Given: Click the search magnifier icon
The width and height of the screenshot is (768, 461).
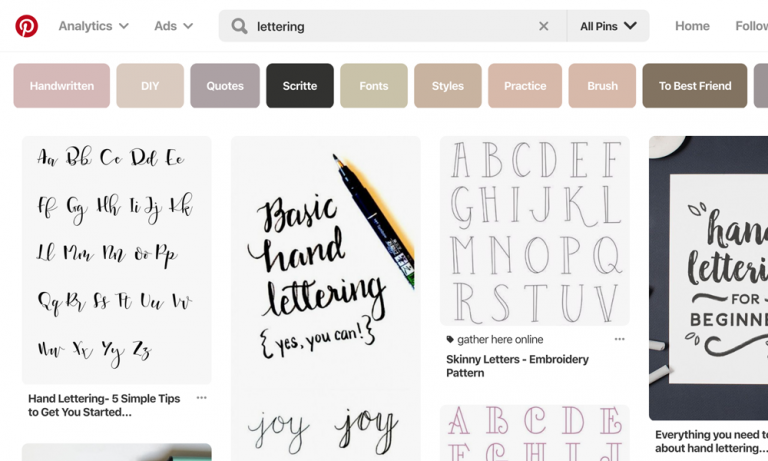Looking at the screenshot, I should (x=240, y=26).
